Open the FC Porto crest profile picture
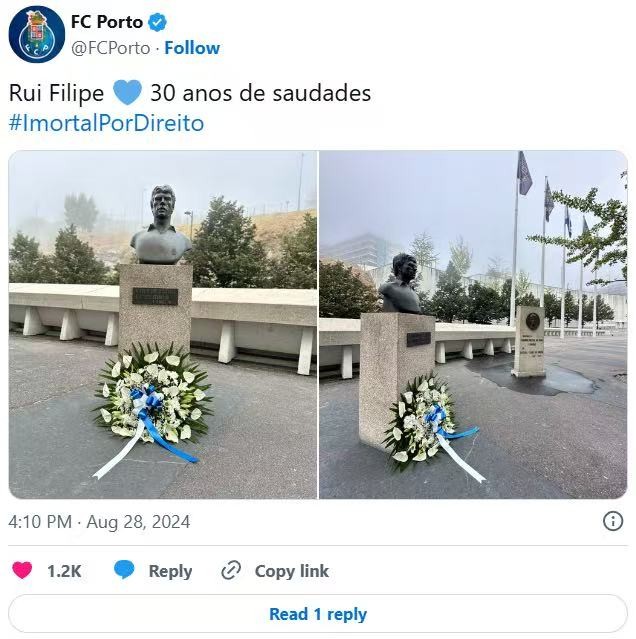 coord(37,35)
